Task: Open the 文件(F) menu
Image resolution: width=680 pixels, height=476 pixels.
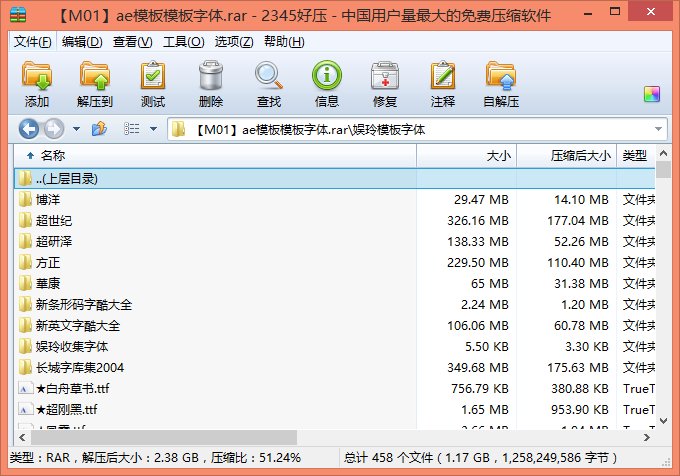Action: point(33,42)
